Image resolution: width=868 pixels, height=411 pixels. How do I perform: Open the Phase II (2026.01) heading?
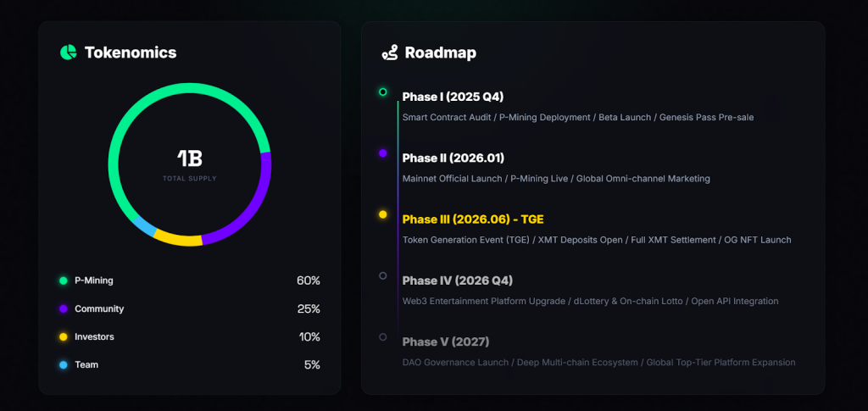pyautogui.click(x=453, y=158)
